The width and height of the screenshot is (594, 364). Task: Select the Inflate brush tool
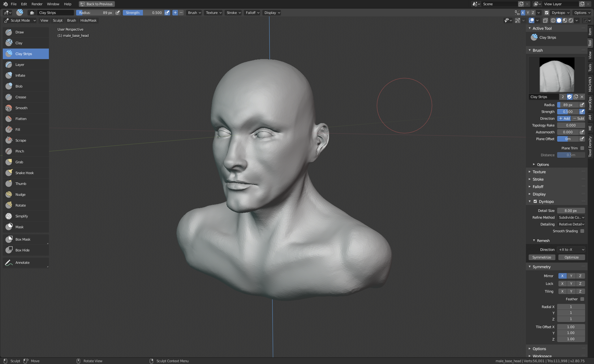point(20,75)
